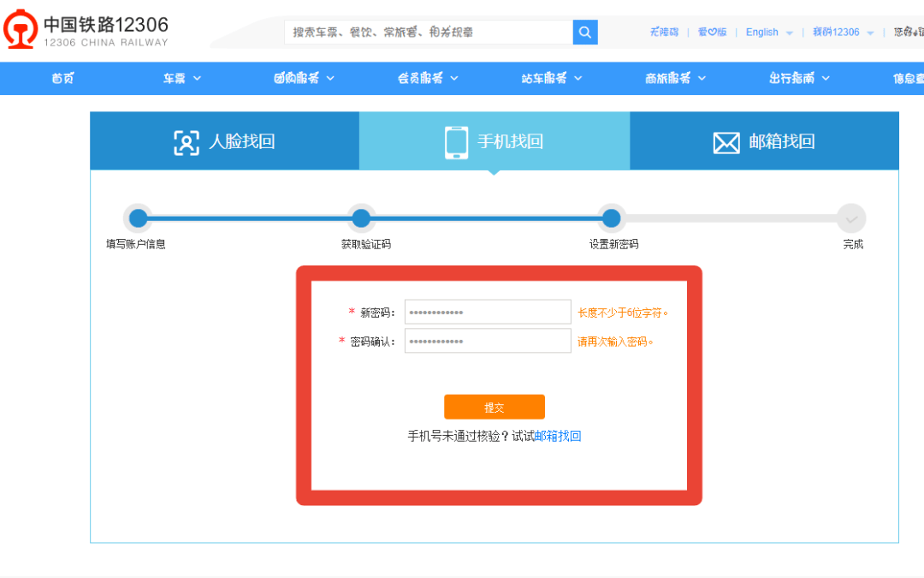Expand the 车票 dropdown menu
924x578 pixels.
coord(181,78)
